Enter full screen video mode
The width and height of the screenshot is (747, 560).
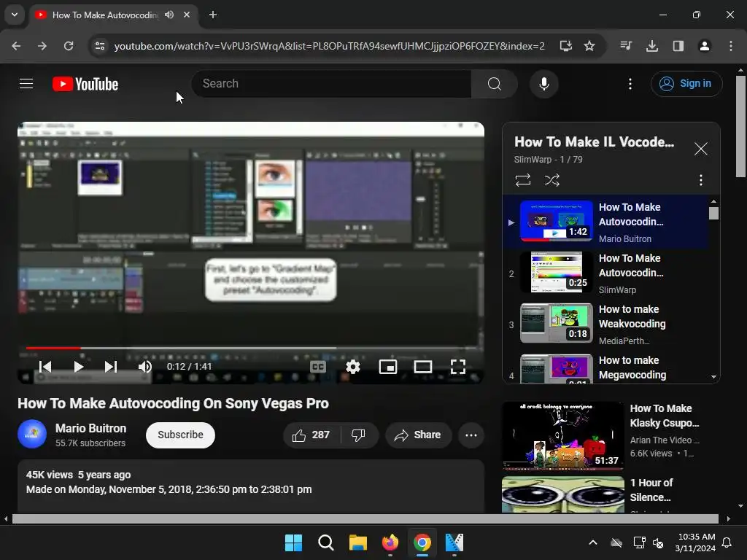coord(458,366)
